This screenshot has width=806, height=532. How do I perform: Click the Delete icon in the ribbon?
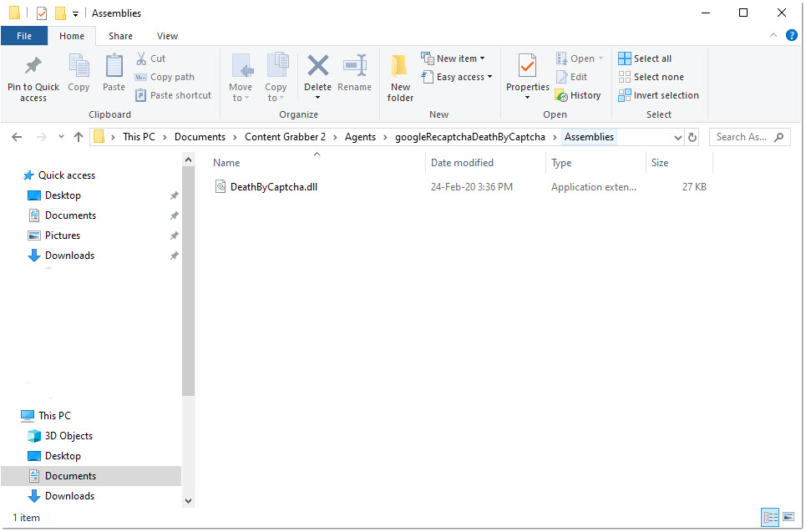(x=317, y=67)
